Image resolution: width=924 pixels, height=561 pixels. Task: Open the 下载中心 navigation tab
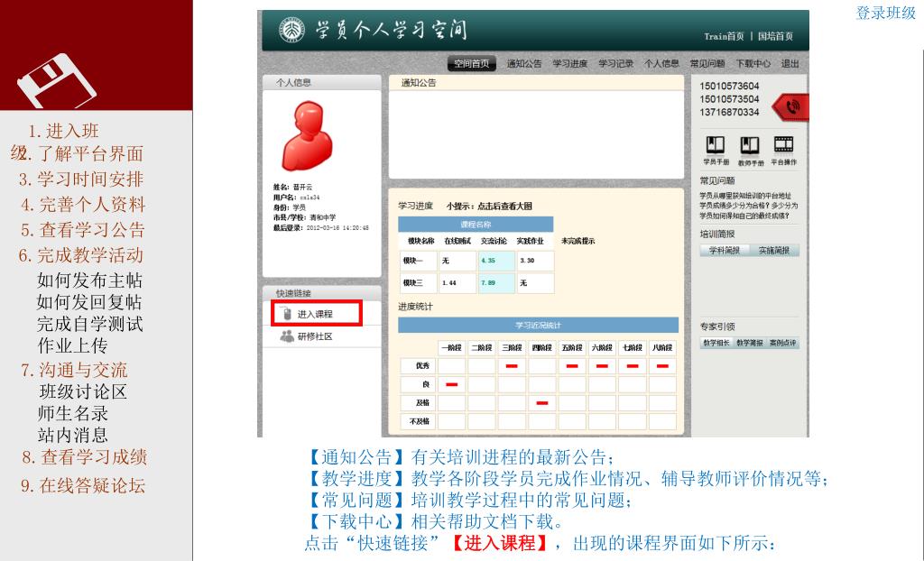click(753, 64)
